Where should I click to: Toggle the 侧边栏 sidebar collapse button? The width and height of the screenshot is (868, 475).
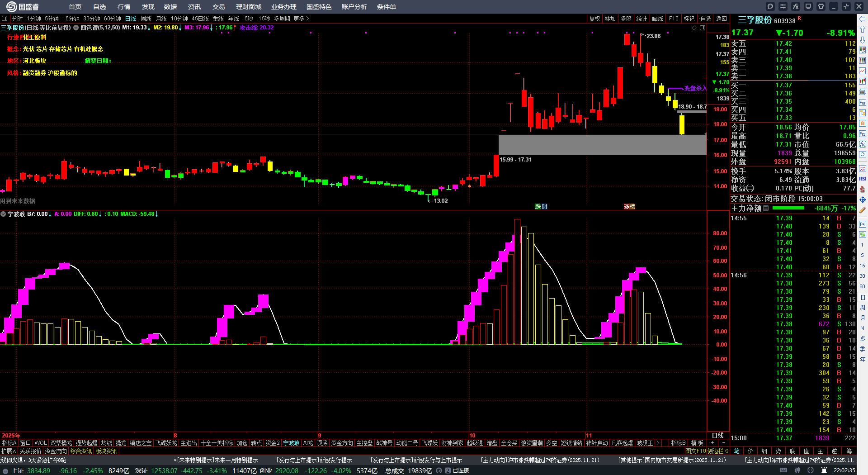pos(718,451)
